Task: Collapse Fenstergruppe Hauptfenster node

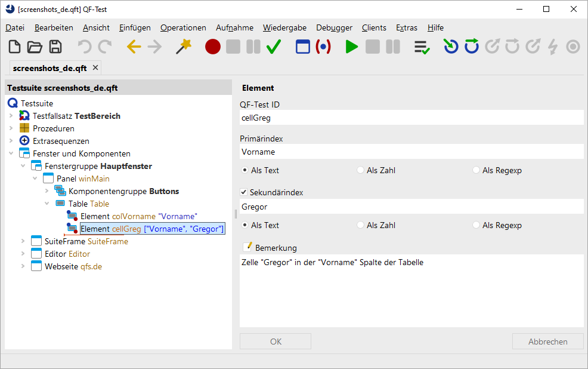Action: (x=23, y=166)
